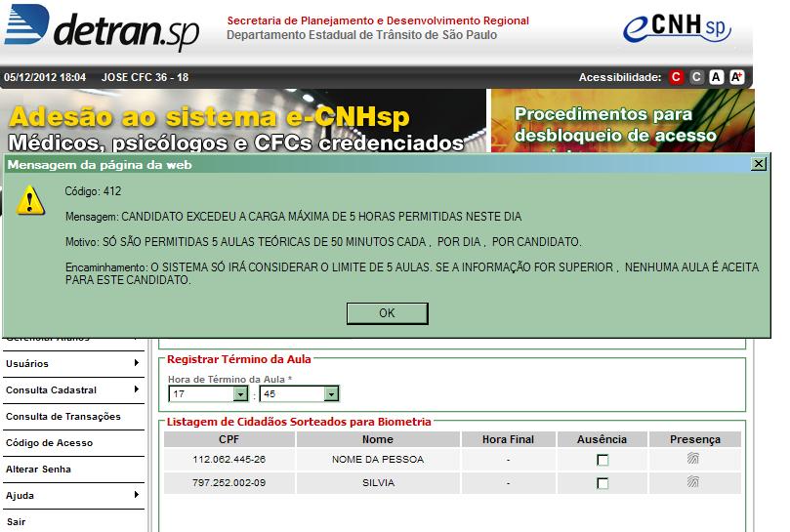The height and width of the screenshot is (532, 790).
Task: Click the fingerprint icon for NOME DA PESSOA
Action: 693,458
